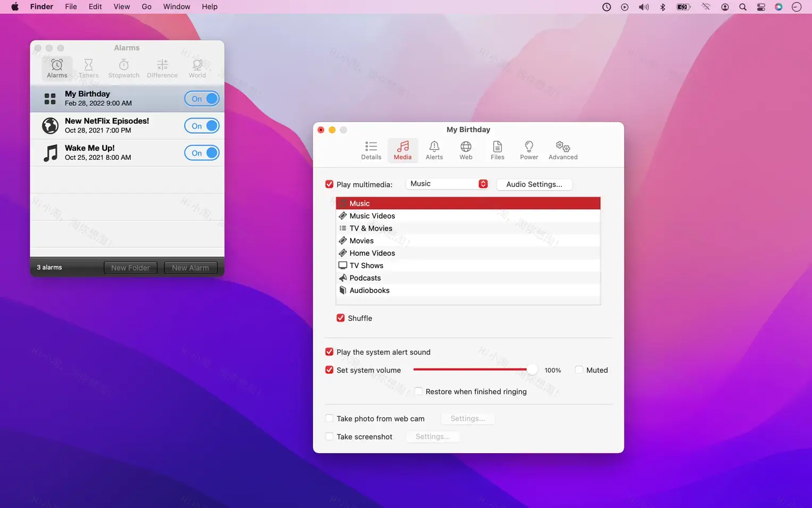
Task: Open the Advanced settings panel
Action: [x=562, y=150]
